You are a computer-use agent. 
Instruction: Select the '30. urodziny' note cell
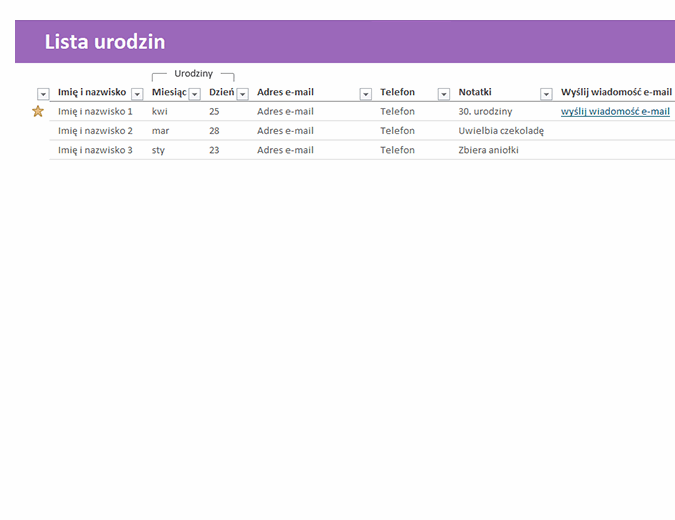485,112
